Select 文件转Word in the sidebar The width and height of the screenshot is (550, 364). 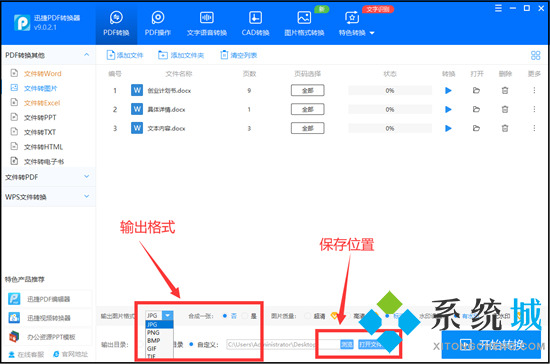click(x=43, y=74)
